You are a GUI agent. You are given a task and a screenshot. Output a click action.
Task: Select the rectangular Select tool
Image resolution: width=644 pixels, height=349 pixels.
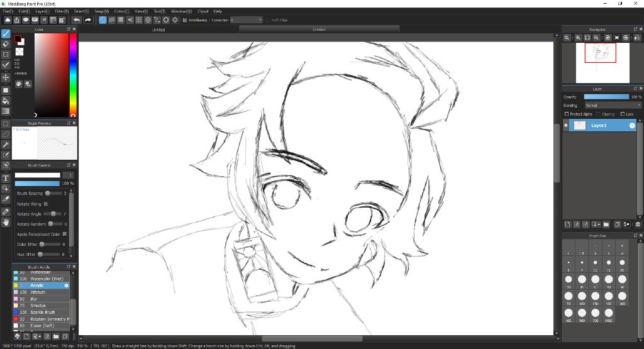point(6,124)
